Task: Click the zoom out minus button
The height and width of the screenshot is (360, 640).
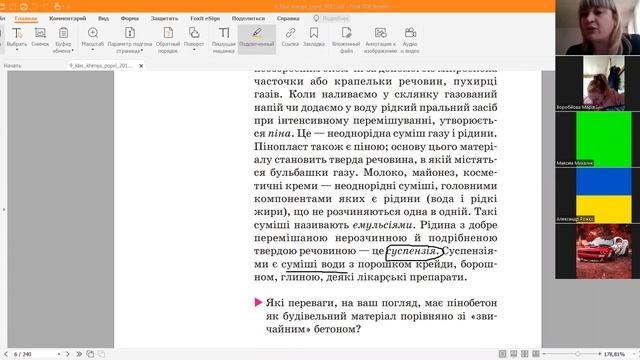Action: click(x=545, y=354)
